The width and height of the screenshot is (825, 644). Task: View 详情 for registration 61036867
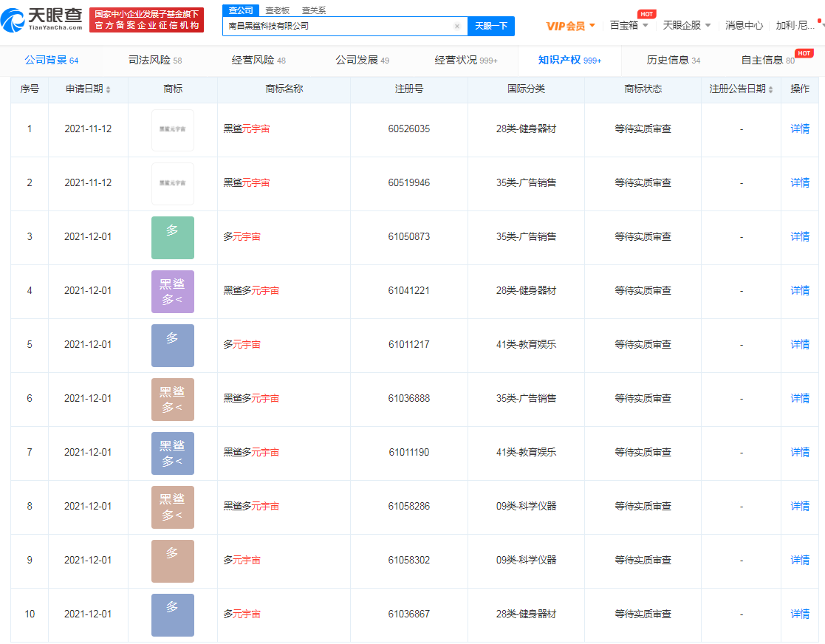point(800,614)
